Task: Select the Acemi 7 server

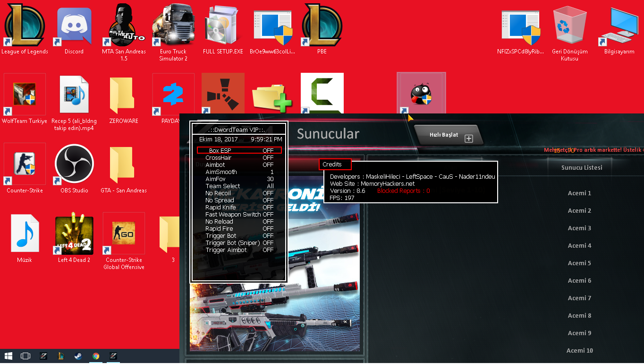Action: (x=579, y=298)
